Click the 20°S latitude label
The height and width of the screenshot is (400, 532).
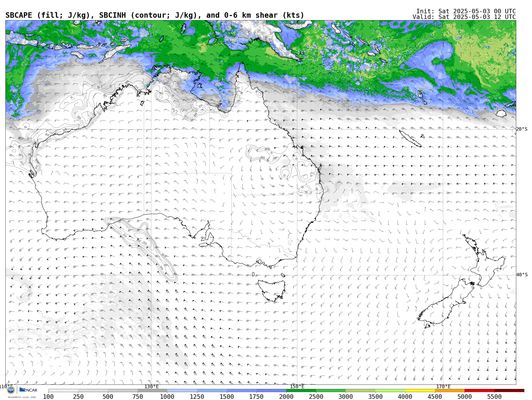point(522,129)
